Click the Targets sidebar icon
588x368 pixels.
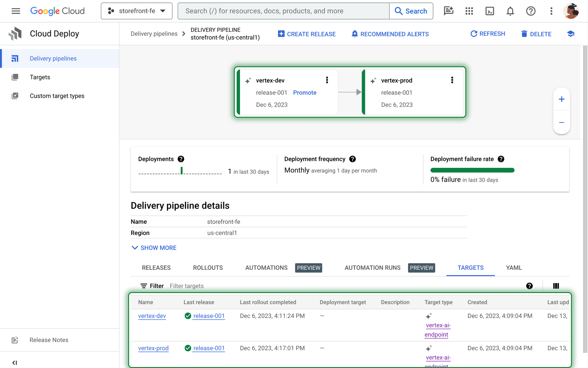[15, 77]
